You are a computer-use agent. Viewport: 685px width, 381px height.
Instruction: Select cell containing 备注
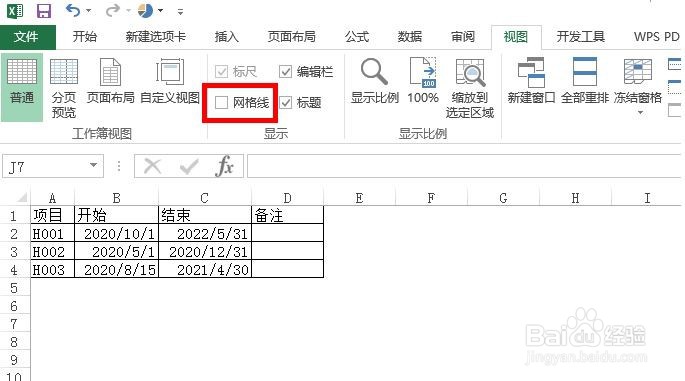click(287, 215)
